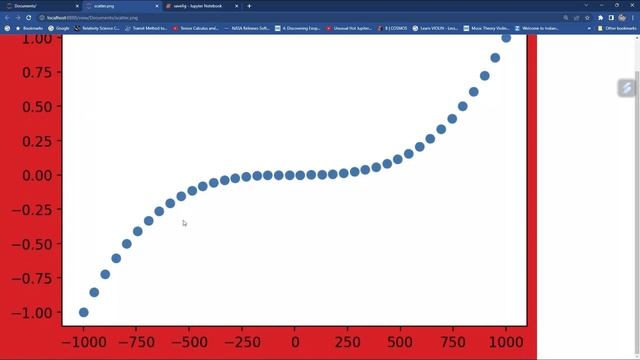This screenshot has width=640, height=360.
Task: Open a new browser tab
Action: 249,6
